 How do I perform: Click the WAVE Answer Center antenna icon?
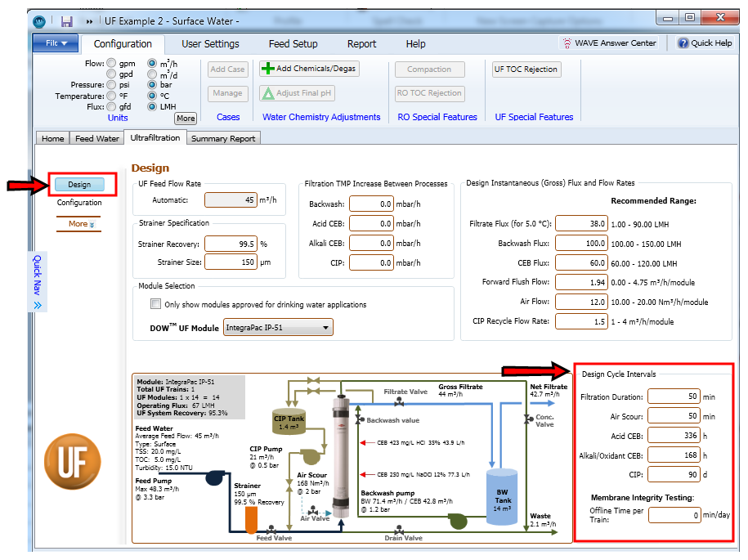[567, 43]
